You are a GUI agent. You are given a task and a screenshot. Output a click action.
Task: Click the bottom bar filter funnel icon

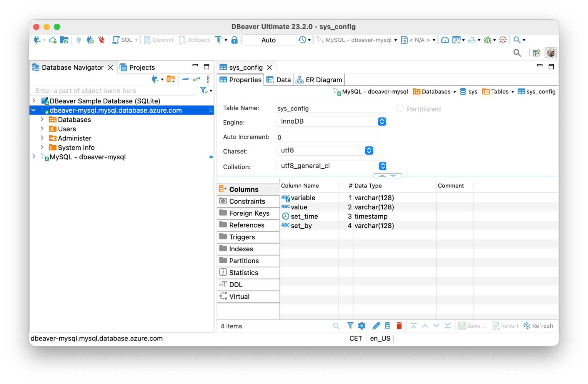tap(350, 326)
